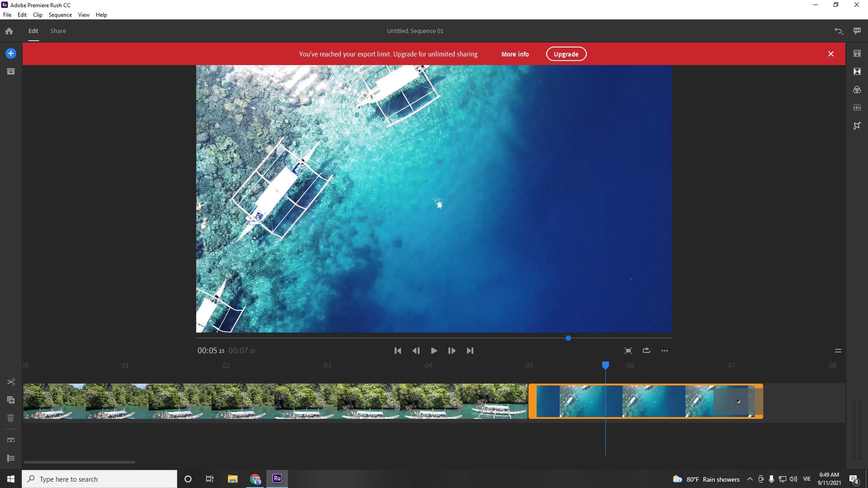
Task: Select the Clip menu item
Action: pos(37,15)
